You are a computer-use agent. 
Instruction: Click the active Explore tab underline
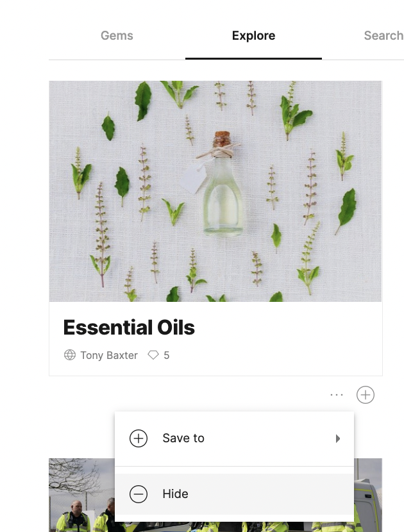[253, 58]
